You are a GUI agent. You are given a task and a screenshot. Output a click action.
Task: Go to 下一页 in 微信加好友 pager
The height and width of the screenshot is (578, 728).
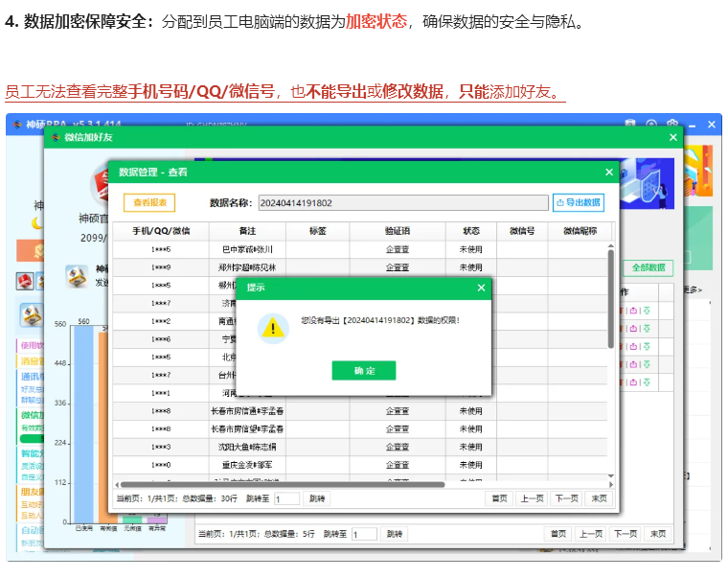pyautogui.click(x=626, y=534)
